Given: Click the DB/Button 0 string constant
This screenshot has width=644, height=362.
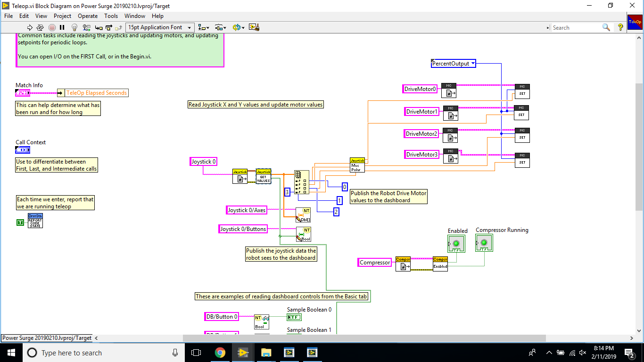Looking at the screenshot, I should pos(222,317).
